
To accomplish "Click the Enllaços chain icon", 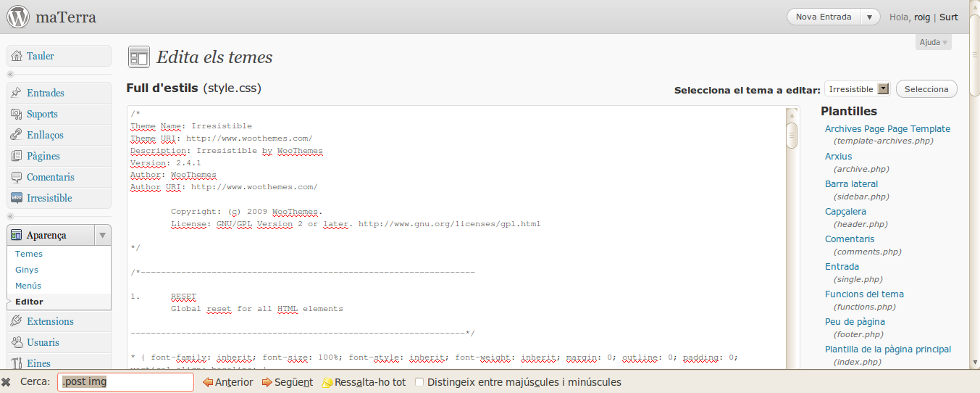I will pos(17,135).
